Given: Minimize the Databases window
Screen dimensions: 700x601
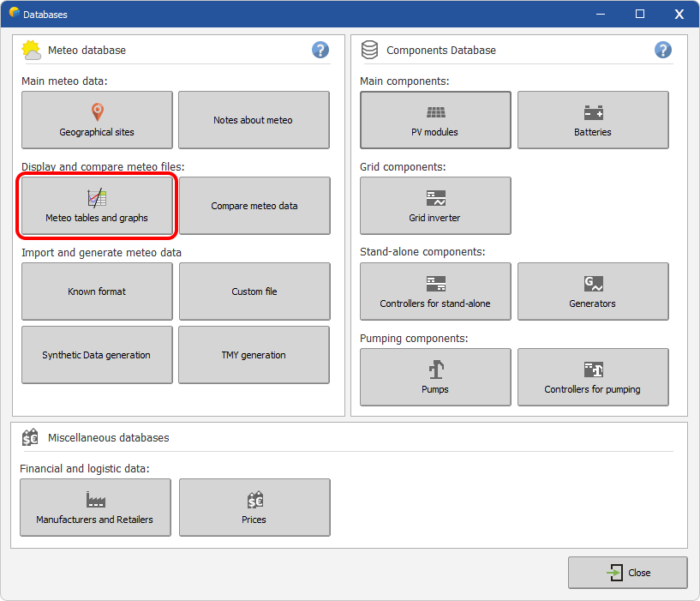Looking at the screenshot, I should point(601,14).
